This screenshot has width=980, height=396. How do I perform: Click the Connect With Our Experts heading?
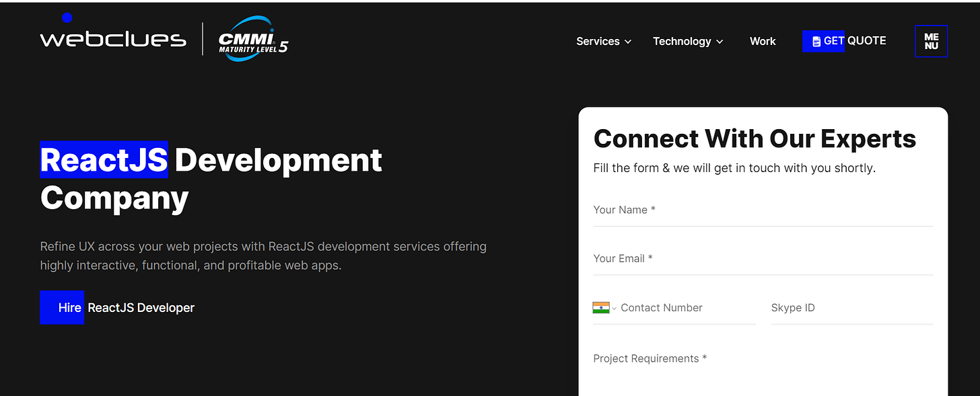[x=754, y=138]
